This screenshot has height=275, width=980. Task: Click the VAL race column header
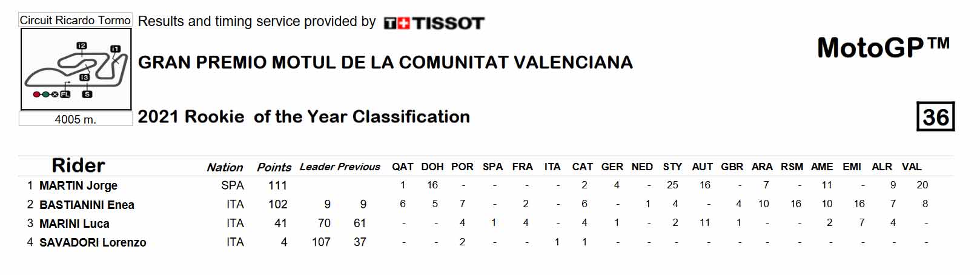(x=912, y=167)
